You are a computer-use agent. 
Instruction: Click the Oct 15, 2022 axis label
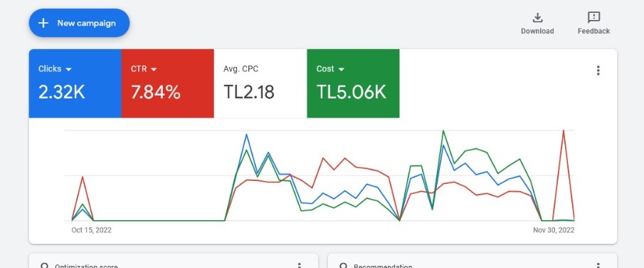(x=92, y=230)
